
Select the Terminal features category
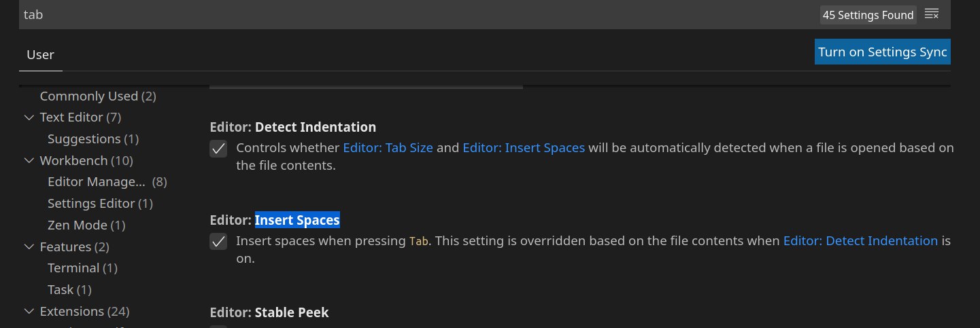pos(82,268)
